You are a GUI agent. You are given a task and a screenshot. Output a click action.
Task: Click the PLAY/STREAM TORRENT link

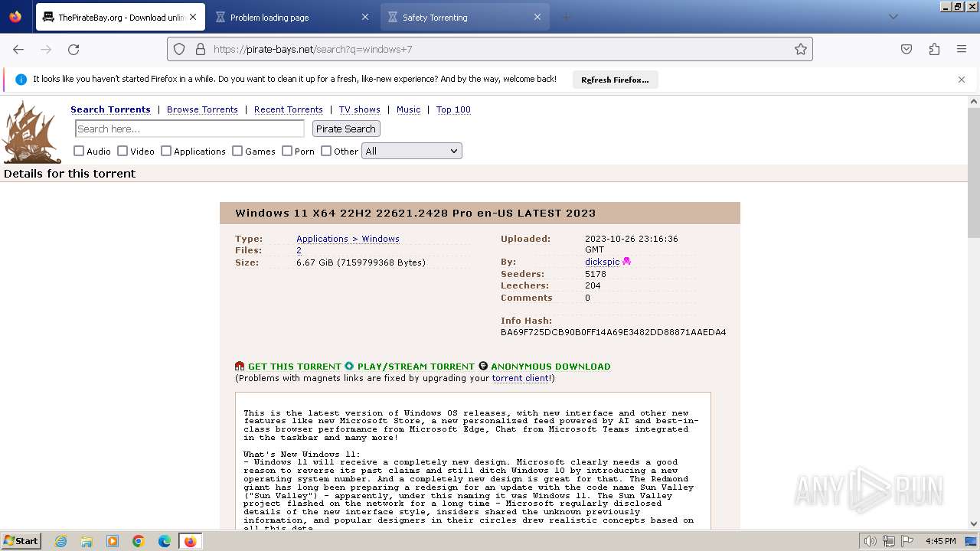click(416, 367)
